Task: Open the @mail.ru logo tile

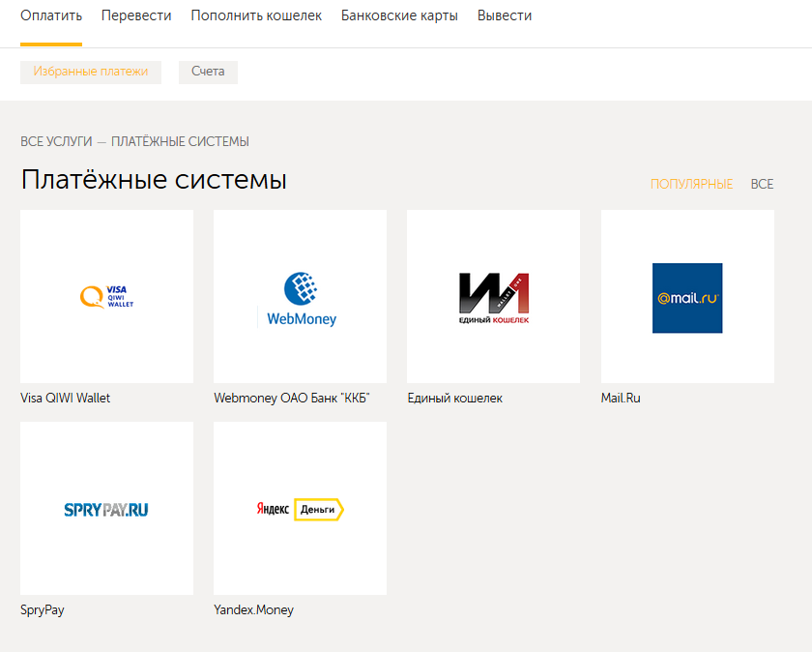Action: click(687, 296)
